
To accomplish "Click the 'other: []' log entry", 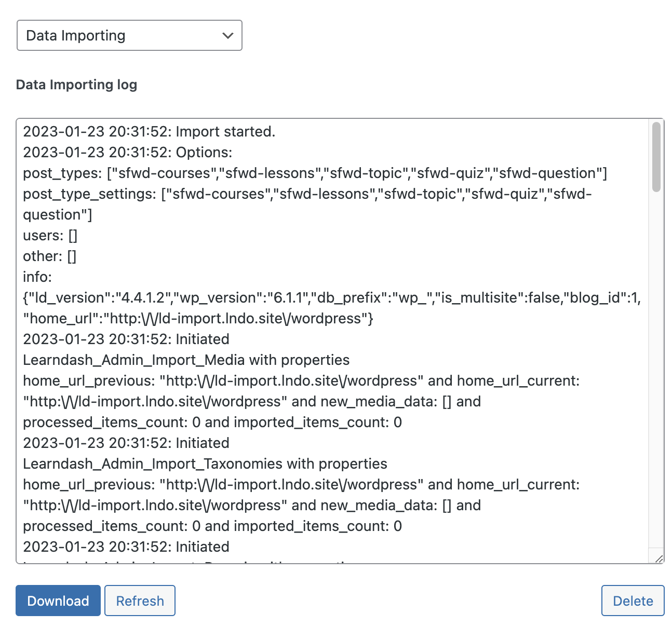I will click(x=50, y=256).
